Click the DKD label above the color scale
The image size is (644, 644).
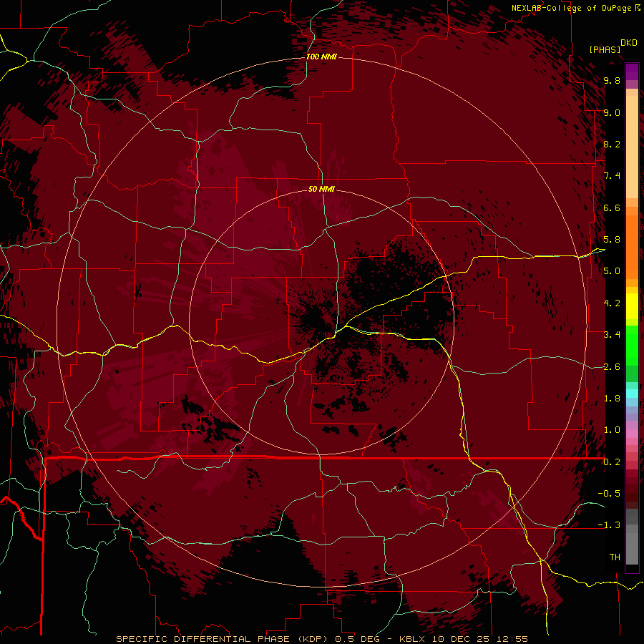[629, 43]
